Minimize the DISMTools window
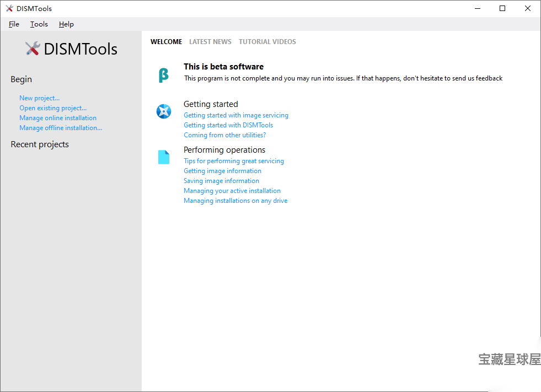 pyautogui.click(x=478, y=8)
